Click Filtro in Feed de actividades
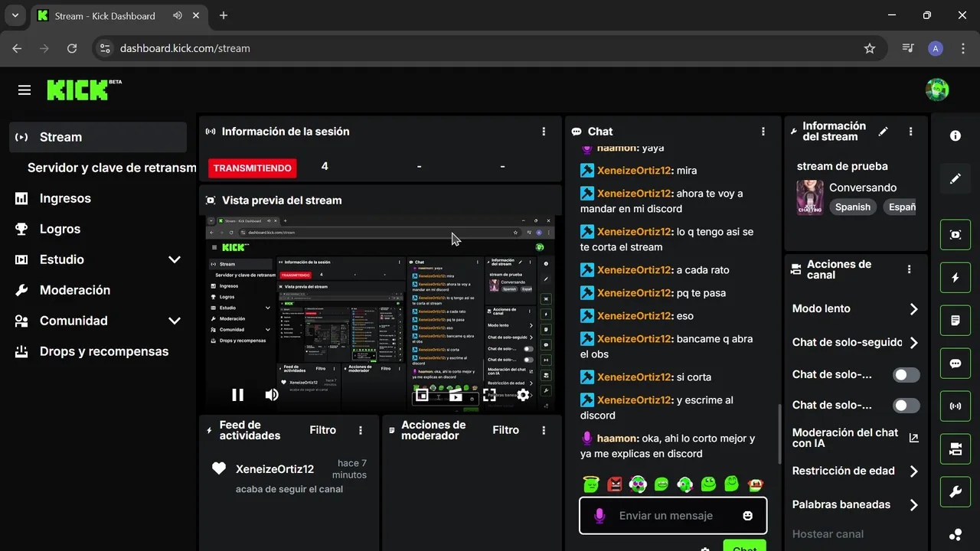The height and width of the screenshot is (551, 980). (x=323, y=430)
